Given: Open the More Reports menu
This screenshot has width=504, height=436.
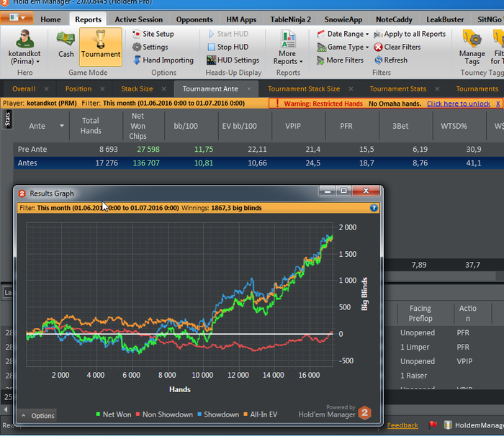Looking at the screenshot, I should coord(288,47).
